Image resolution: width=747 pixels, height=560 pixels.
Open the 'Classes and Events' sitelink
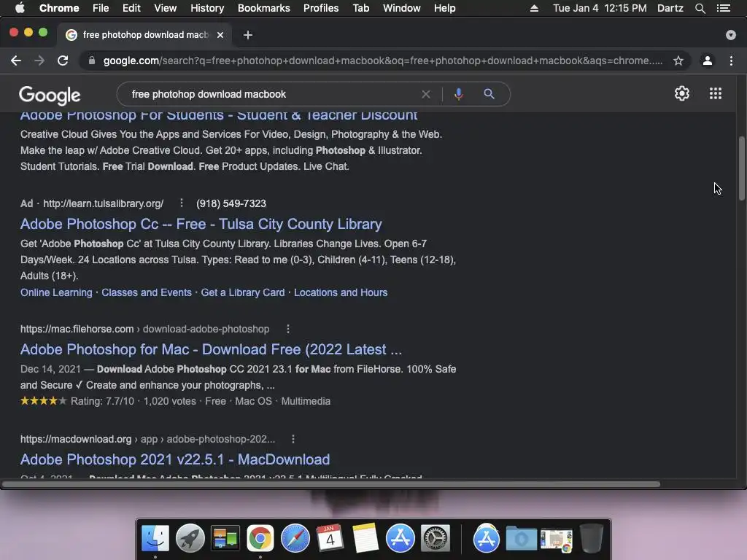click(x=146, y=292)
